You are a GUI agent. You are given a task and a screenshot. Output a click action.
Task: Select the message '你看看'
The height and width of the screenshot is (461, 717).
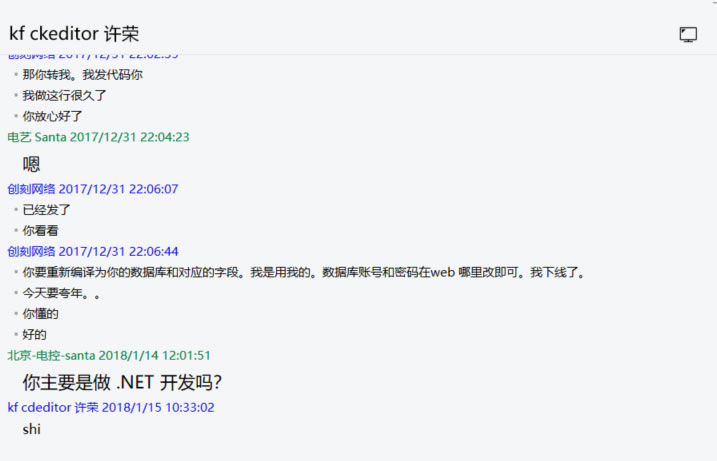click(x=40, y=230)
